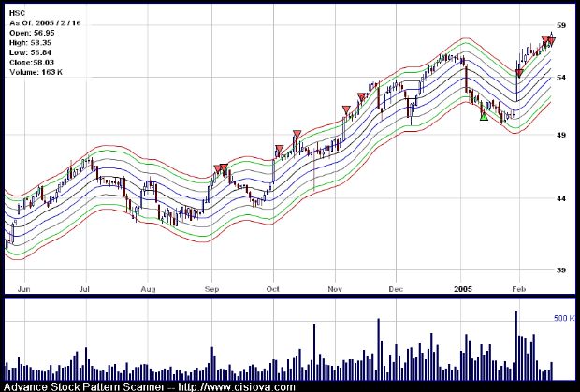
Task: Click the 54 price axis label
Action: (x=561, y=78)
